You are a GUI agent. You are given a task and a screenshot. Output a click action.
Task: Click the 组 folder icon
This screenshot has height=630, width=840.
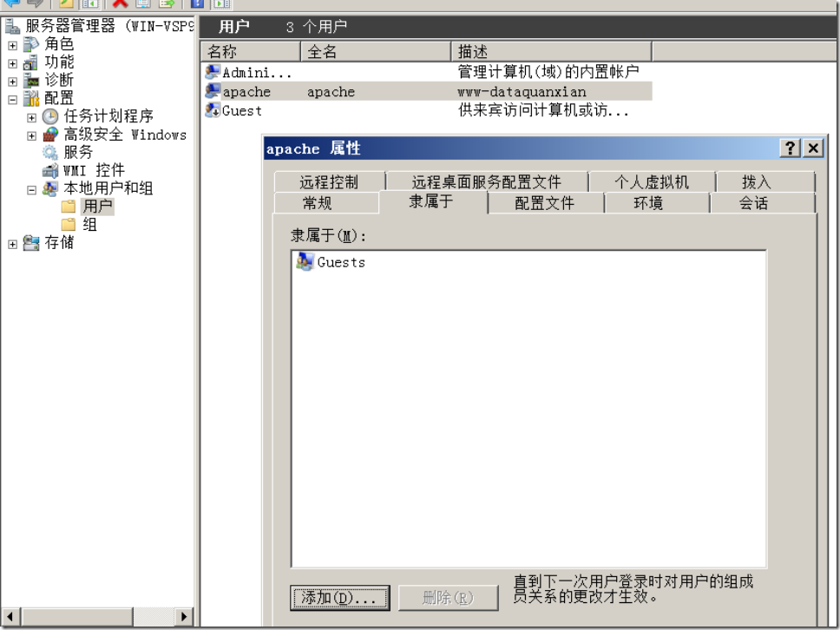click(69, 225)
